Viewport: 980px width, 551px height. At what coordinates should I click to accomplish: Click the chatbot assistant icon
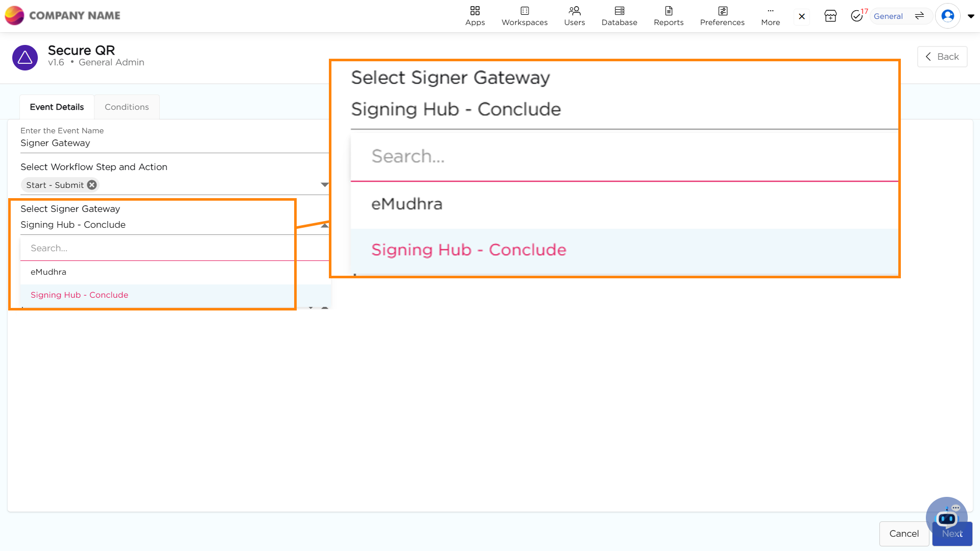pyautogui.click(x=946, y=517)
